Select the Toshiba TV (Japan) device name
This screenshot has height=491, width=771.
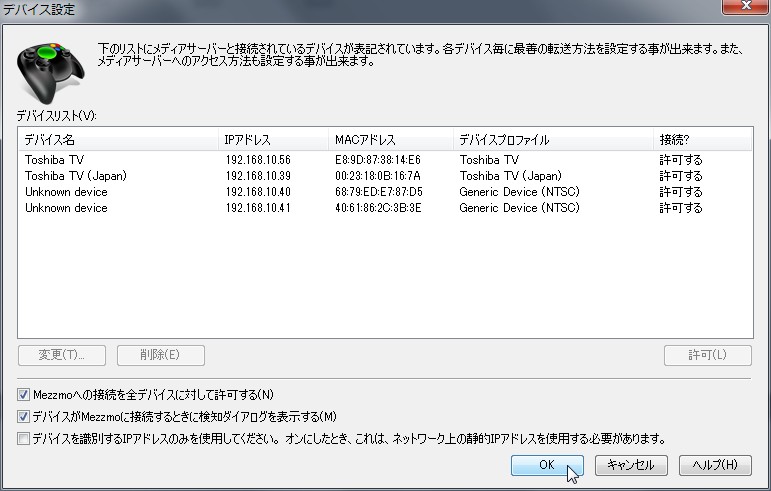click(x=76, y=175)
